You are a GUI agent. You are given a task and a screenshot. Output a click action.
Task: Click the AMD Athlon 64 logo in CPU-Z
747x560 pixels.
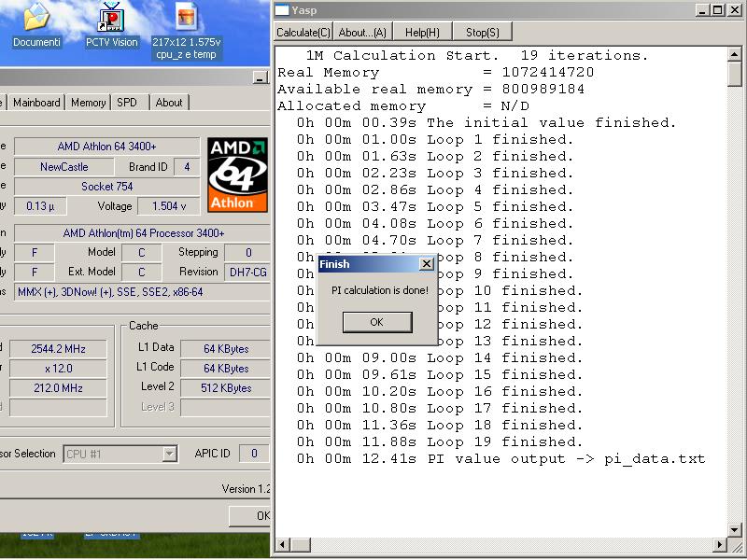[x=237, y=175]
